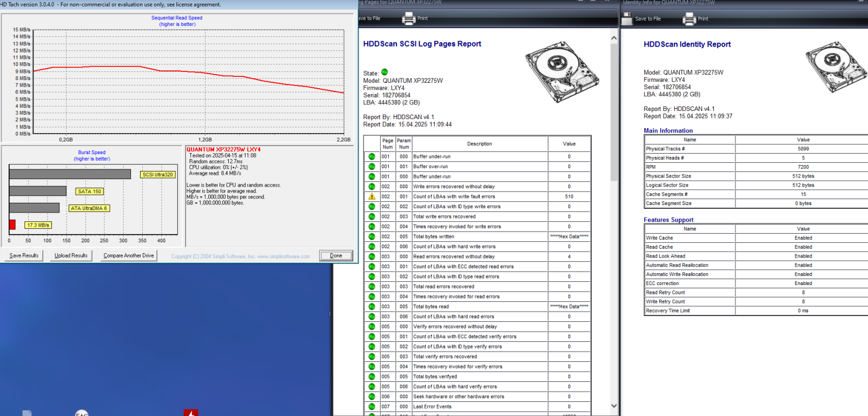Screen dimensions: 868x416
Task: Click green icon for Read errors recovered without delay
Action: (x=372, y=256)
